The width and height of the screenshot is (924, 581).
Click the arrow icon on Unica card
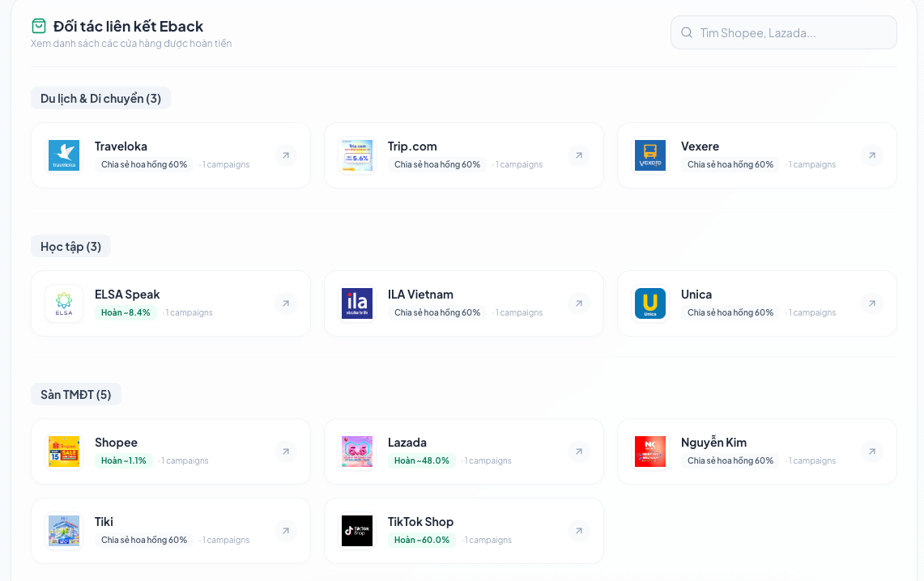coord(872,303)
